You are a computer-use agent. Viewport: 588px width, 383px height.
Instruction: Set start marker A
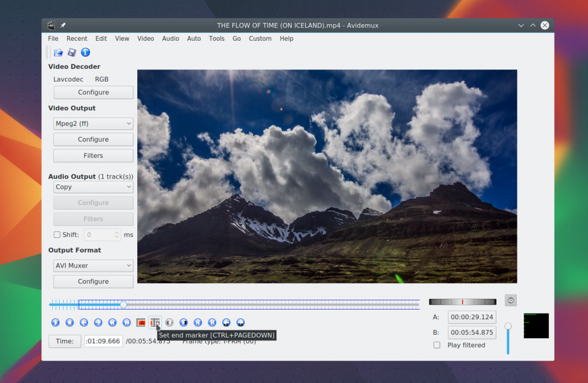point(141,323)
